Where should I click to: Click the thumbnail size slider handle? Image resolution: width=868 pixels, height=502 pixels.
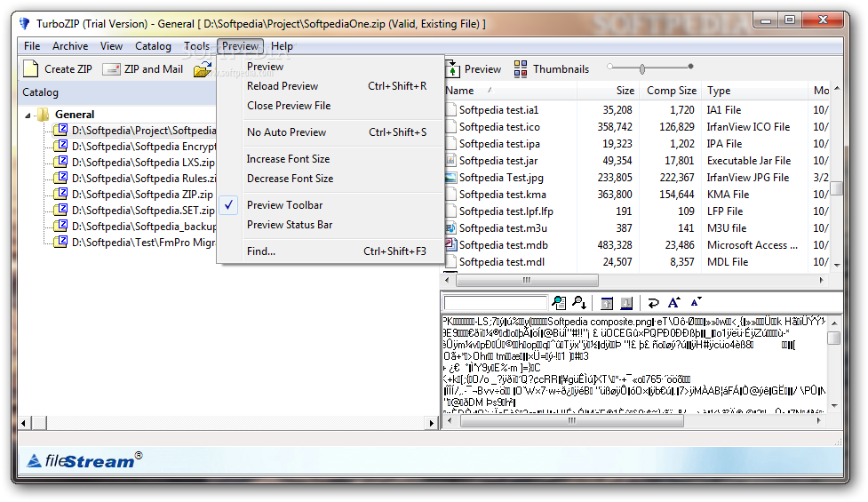tap(642, 69)
